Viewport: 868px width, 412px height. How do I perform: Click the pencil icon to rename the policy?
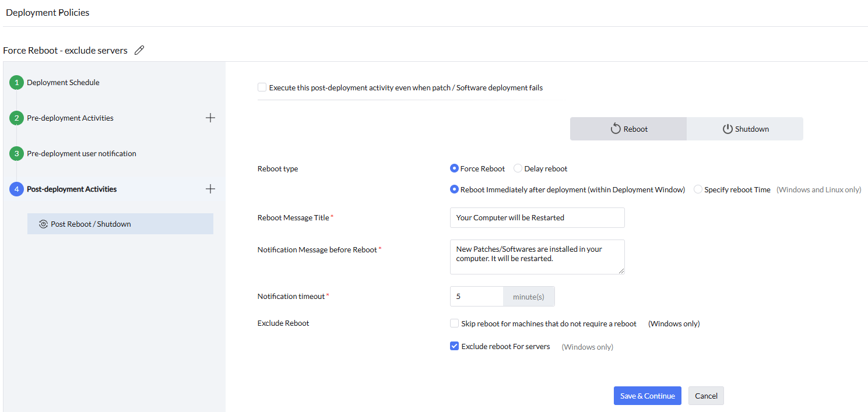139,50
